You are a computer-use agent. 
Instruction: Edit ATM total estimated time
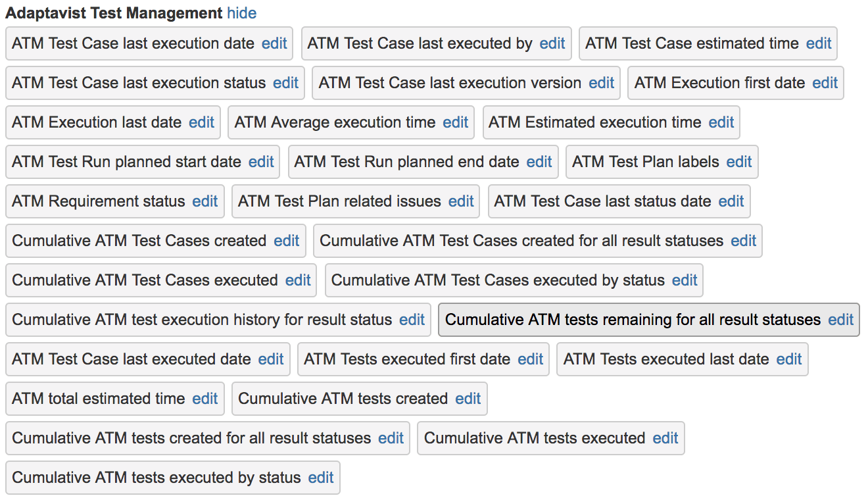pos(205,399)
